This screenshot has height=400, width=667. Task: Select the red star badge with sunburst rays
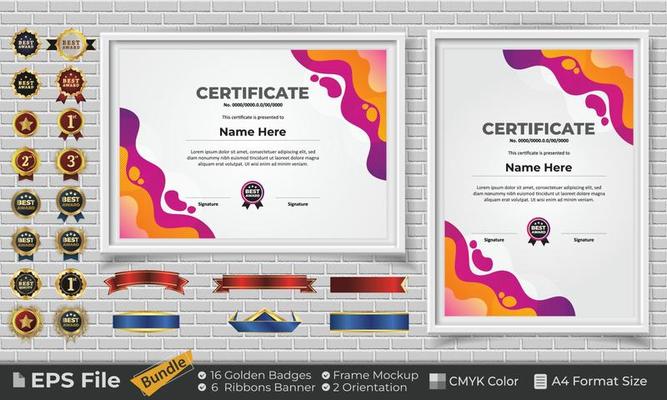click(x=26, y=322)
